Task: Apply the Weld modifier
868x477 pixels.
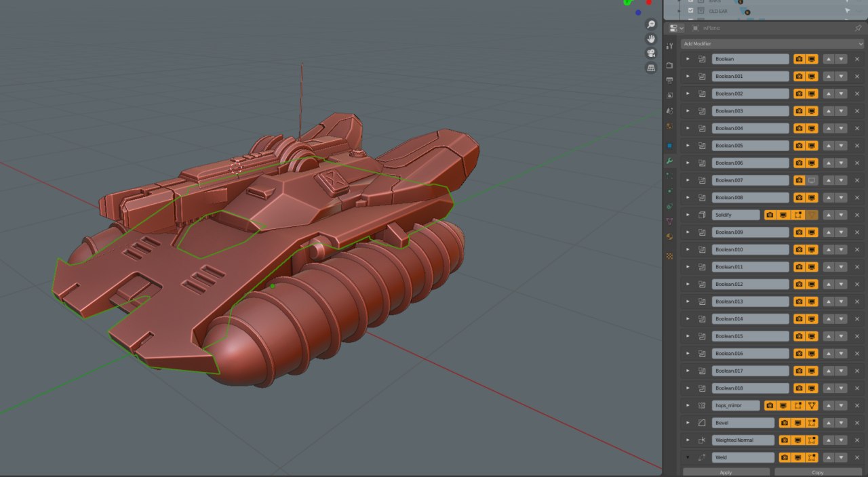Action: 726,472
